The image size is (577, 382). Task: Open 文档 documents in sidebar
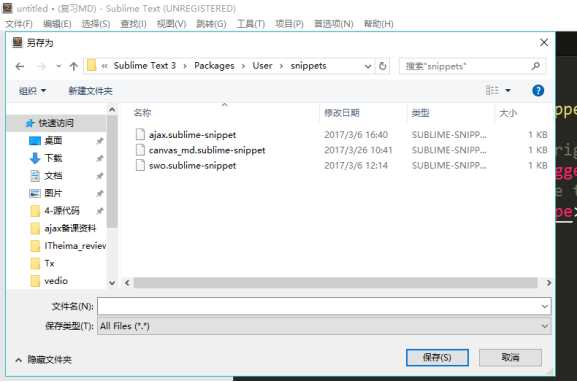53,176
